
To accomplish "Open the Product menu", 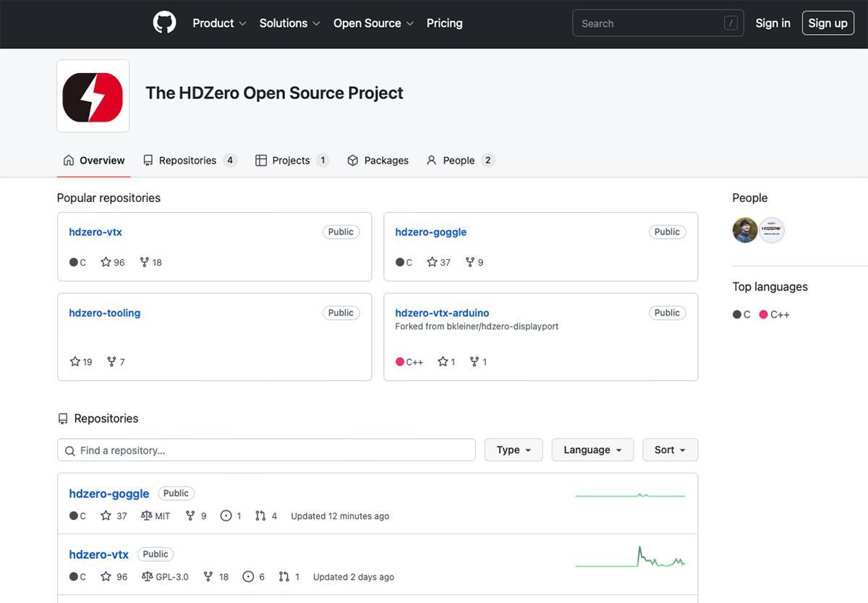I will [x=219, y=23].
